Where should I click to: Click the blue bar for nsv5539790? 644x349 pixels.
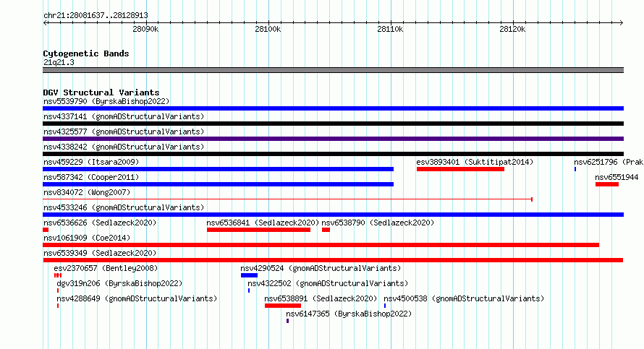333,108
